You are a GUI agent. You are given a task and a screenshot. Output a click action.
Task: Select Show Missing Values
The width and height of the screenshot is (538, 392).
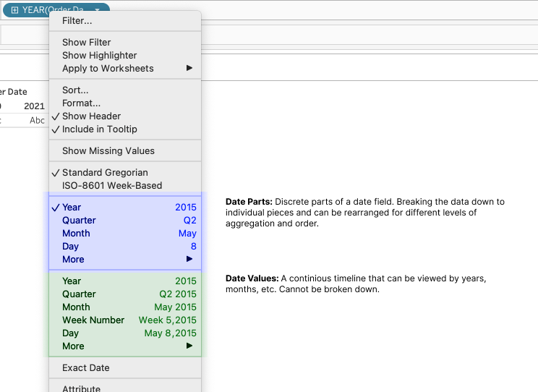point(108,150)
